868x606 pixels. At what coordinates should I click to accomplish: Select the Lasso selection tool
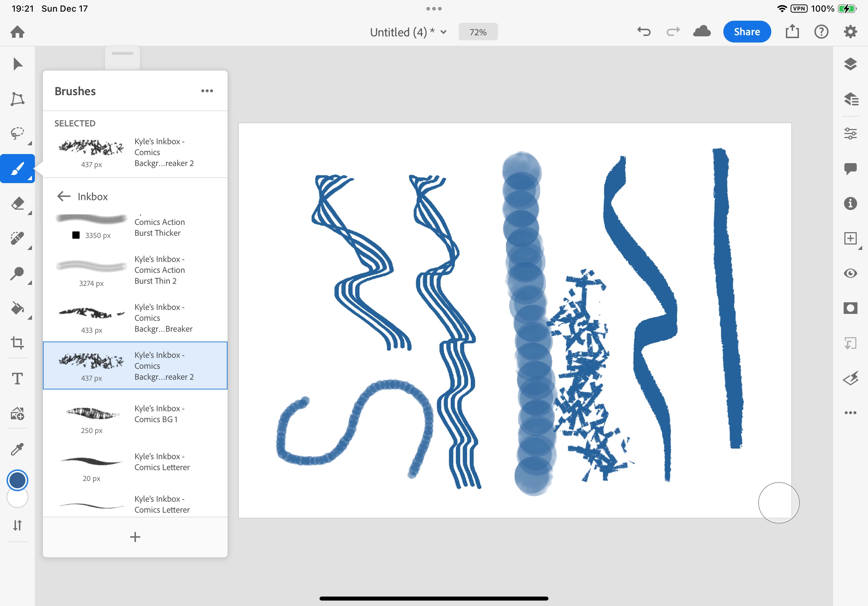(17, 133)
